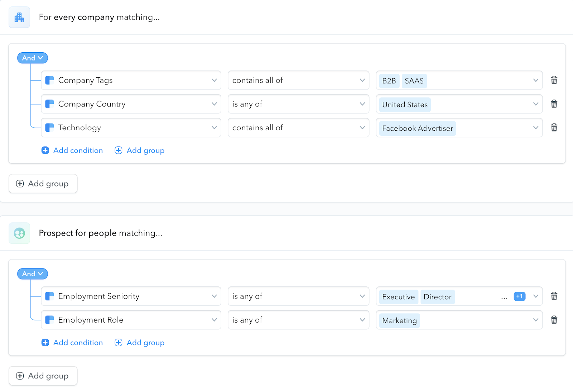The height and width of the screenshot is (392, 573).
Task: Open the Company Country field dropdown
Action: (131, 104)
